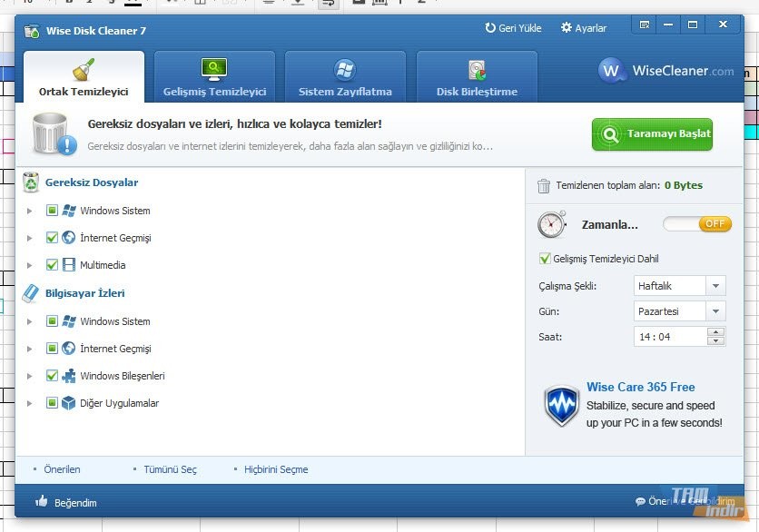Image resolution: width=759 pixels, height=532 pixels.
Task: Click the WiseCleaner.com logo
Action: click(x=665, y=71)
